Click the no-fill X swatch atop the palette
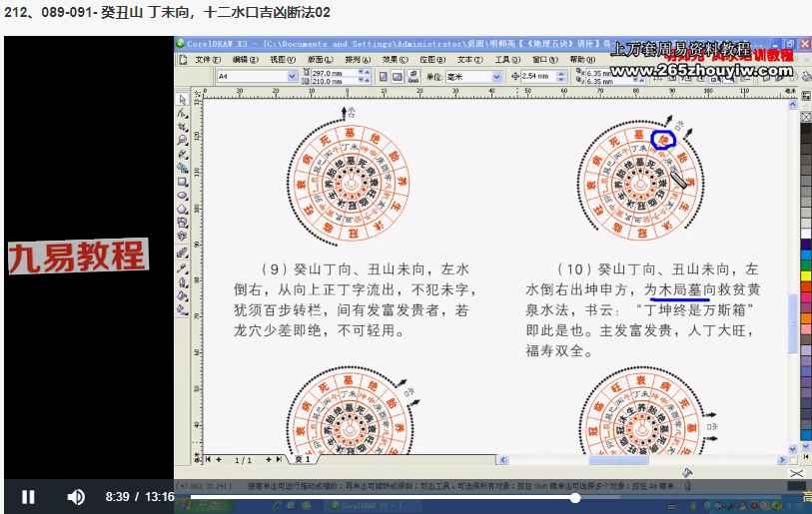 click(x=806, y=117)
